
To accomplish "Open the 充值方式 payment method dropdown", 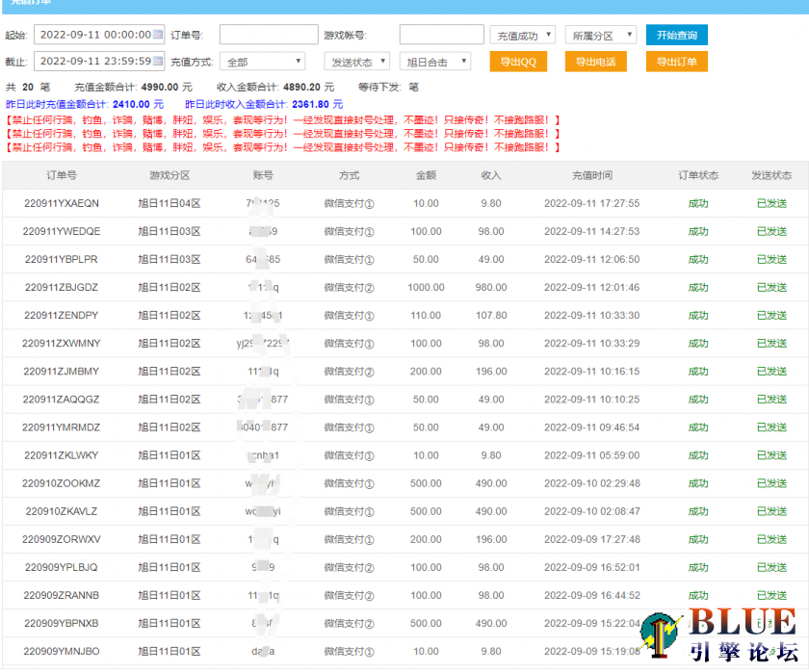I will 262,62.
